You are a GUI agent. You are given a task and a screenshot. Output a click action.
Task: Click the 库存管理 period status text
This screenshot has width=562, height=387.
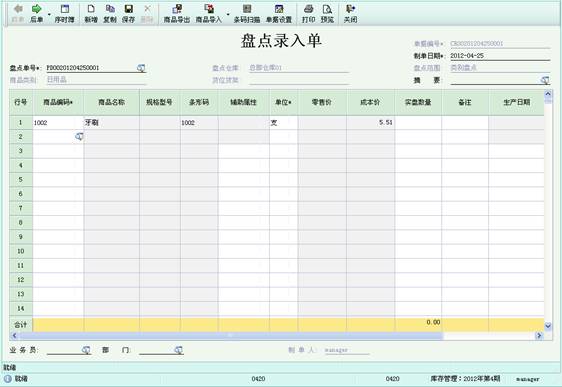(465, 379)
